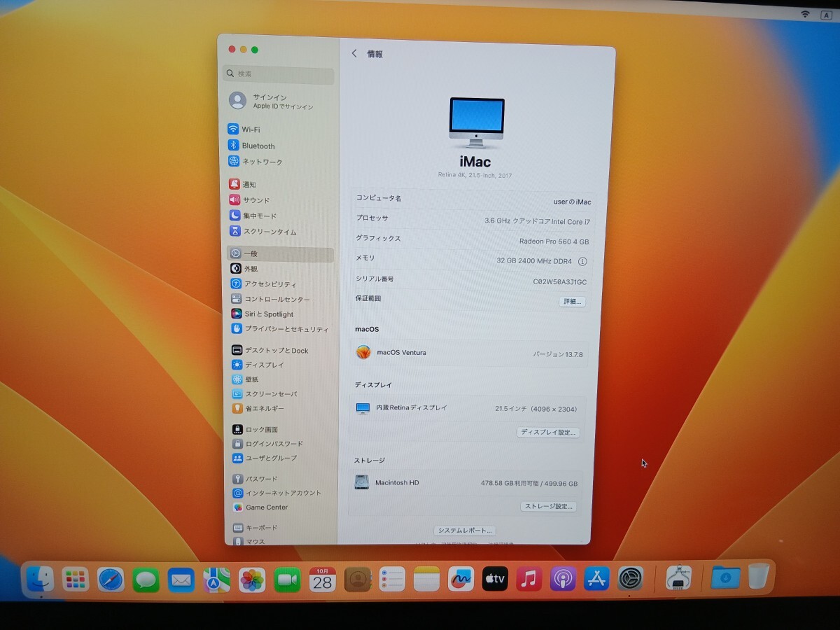Open Finder from the Dock

(x=41, y=579)
